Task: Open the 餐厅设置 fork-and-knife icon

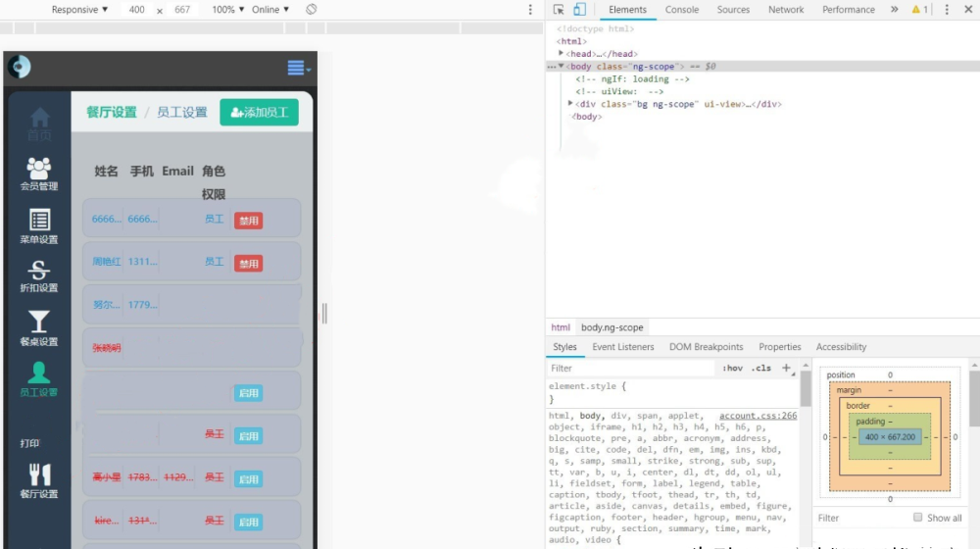Action: 39,475
